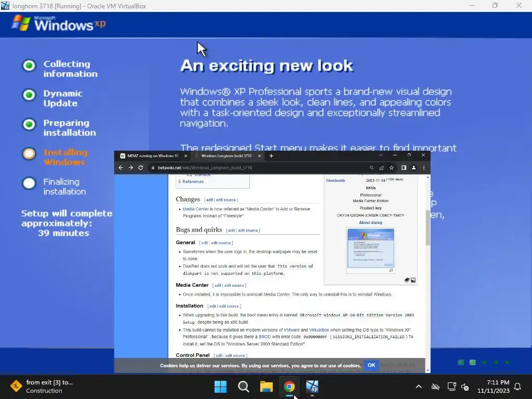Edit the Bugs and quirks section
Screen dimensions: 532x399
(x=231, y=230)
